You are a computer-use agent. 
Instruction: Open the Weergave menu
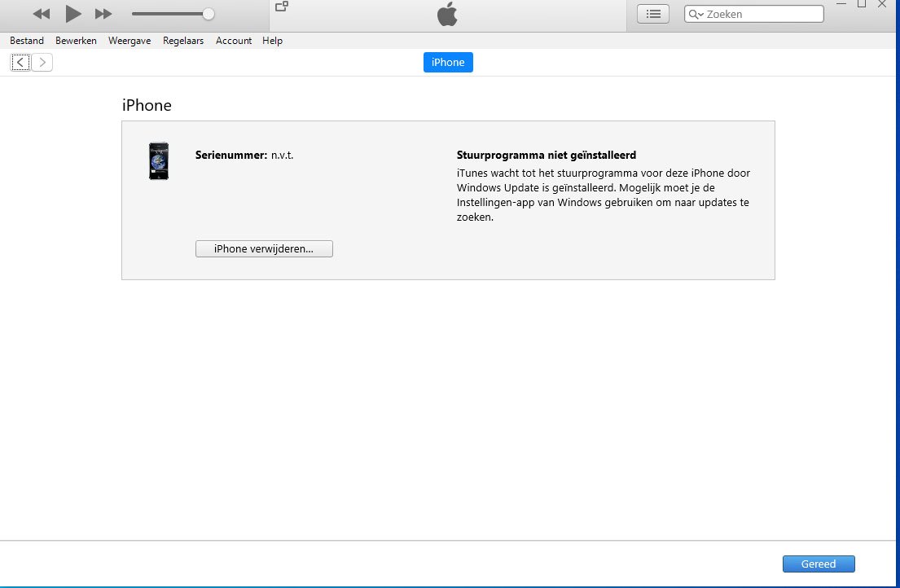coord(130,41)
